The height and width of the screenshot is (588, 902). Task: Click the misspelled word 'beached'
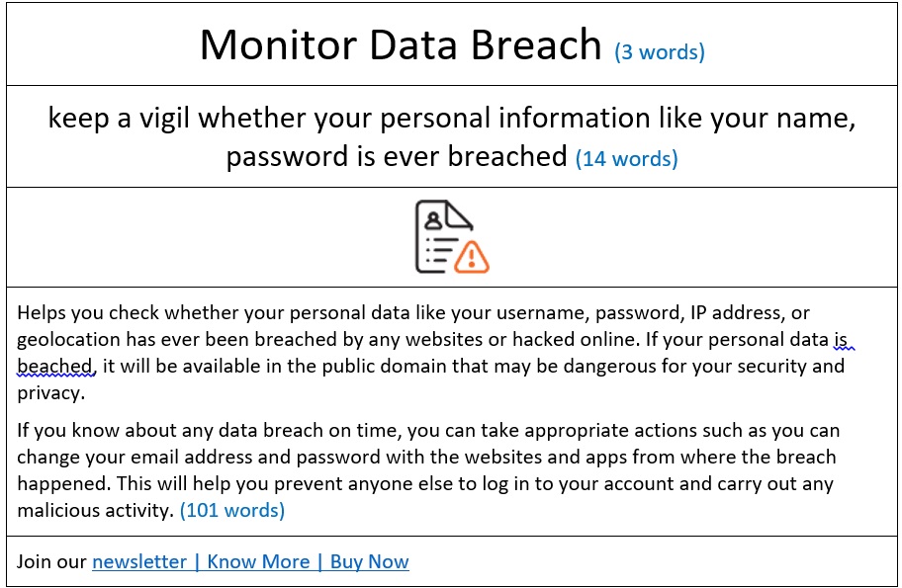click(54, 366)
